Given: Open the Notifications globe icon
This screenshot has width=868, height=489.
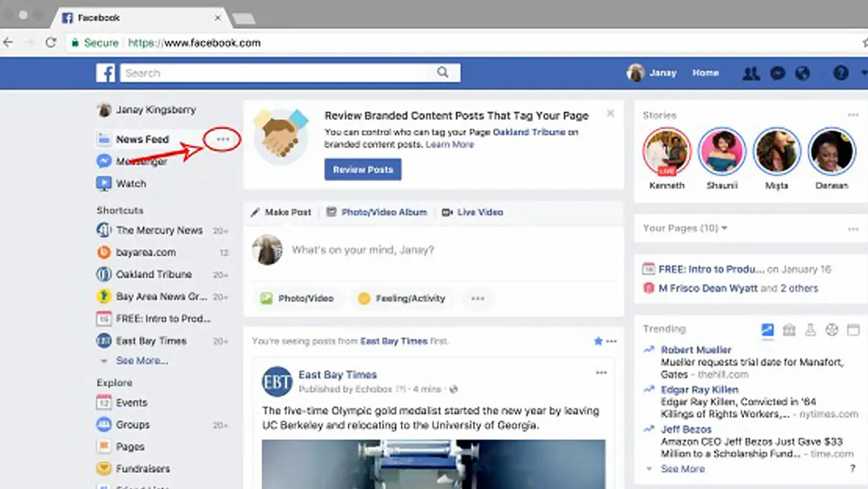Looking at the screenshot, I should [x=802, y=73].
